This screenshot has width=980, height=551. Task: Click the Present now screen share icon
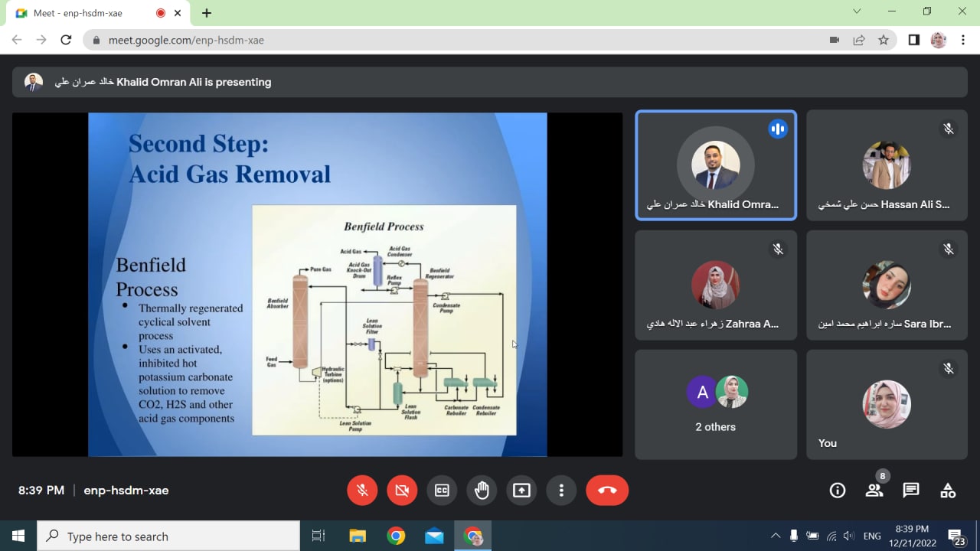coord(521,491)
